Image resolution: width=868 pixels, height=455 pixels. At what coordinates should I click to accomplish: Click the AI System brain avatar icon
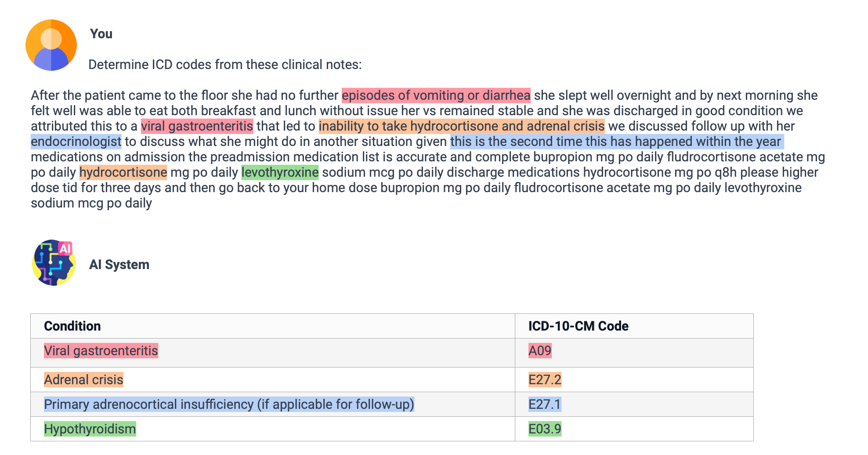(54, 262)
